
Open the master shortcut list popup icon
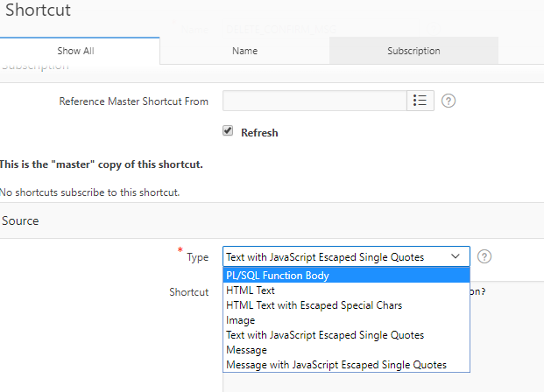420,101
